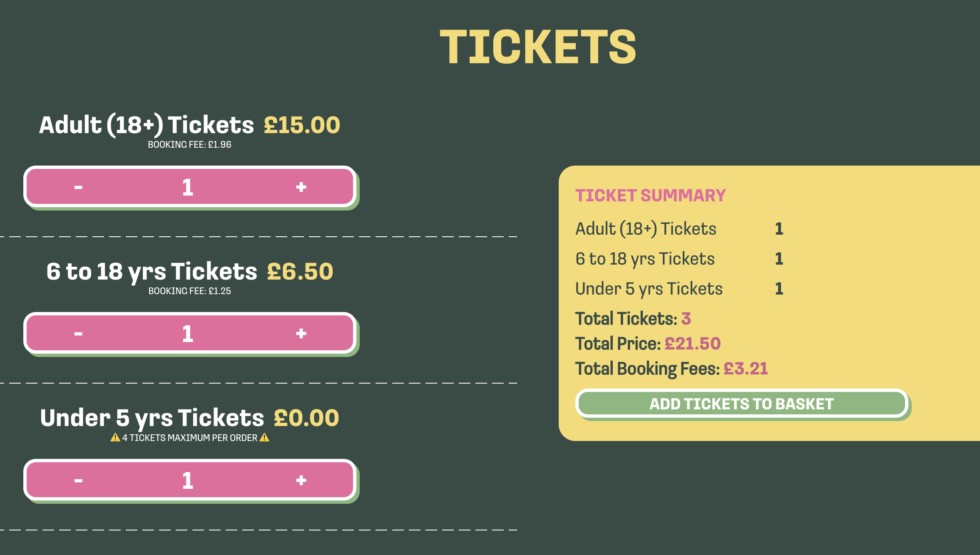This screenshot has height=555, width=980.
Task: Remove one Under 5 yrs ticket
Action: [x=78, y=481]
